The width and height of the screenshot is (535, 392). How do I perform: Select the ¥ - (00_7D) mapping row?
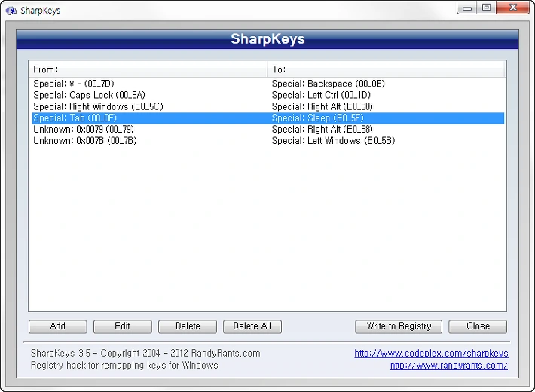click(x=267, y=84)
